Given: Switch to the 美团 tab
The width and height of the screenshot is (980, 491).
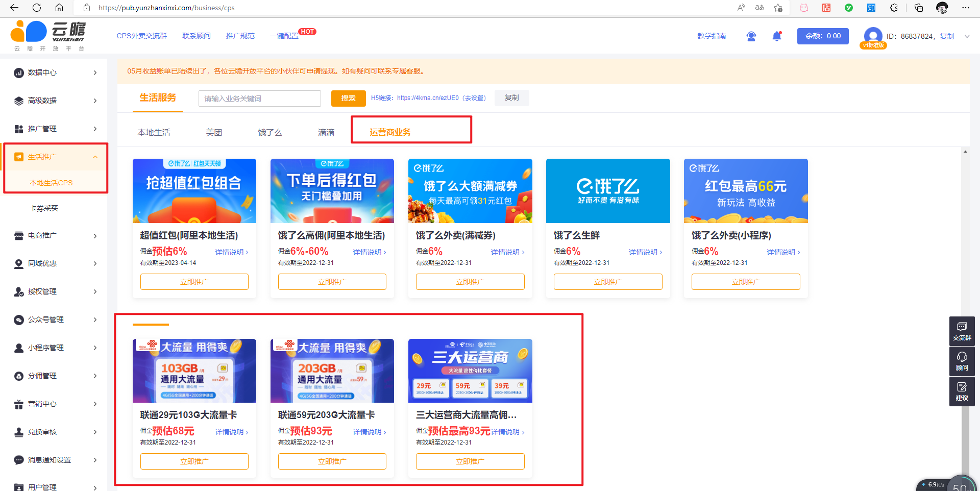Looking at the screenshot, I should click(x=214, y=132).
